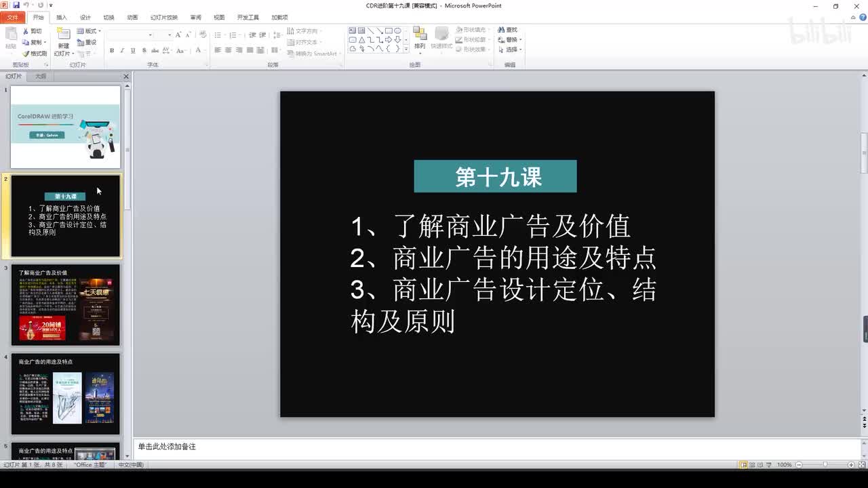The image size is (868, 488).
Task: Click the Find (查找) binoculars button
Action: [x=508, y=30]
